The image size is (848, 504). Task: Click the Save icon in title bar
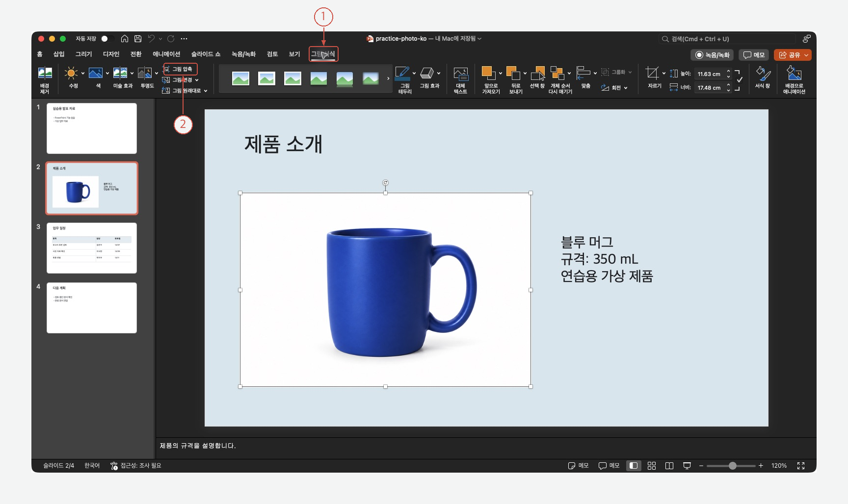(138, 39)
